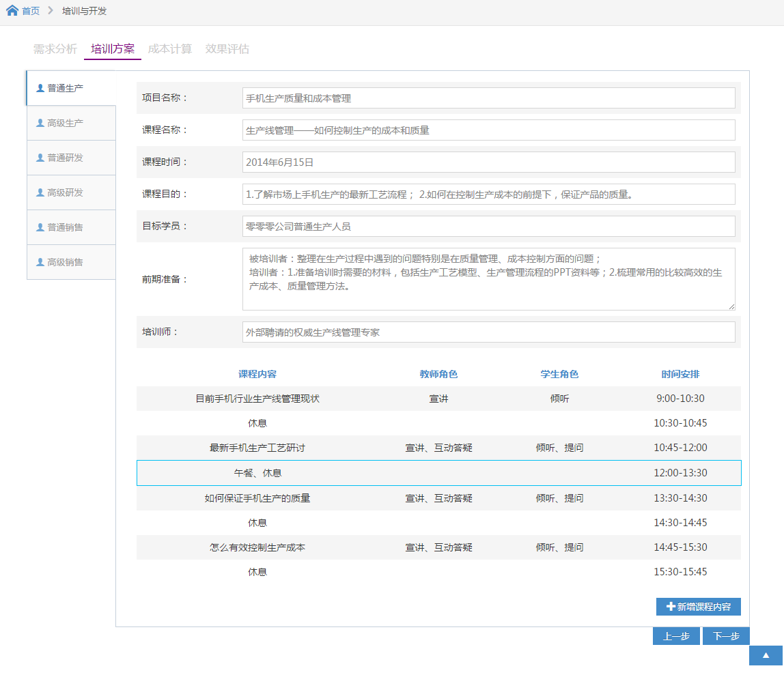Click the 学生角色 column header
This screenshot has width=784, height=677.
click(x=559, y=374)
